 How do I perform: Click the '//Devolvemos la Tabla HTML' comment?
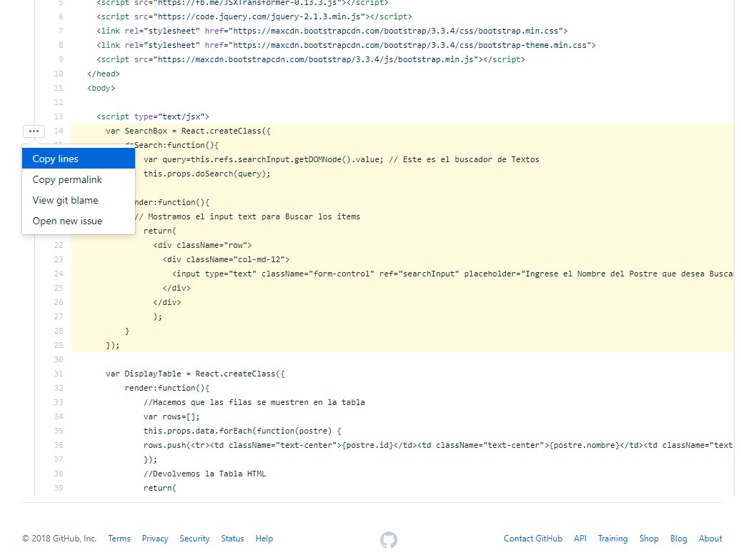pyautogui.click(x=204, y=474)
